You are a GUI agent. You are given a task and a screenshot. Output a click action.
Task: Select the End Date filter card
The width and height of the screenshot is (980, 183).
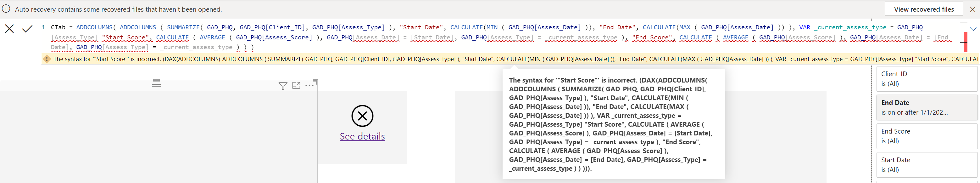(927, 107)
